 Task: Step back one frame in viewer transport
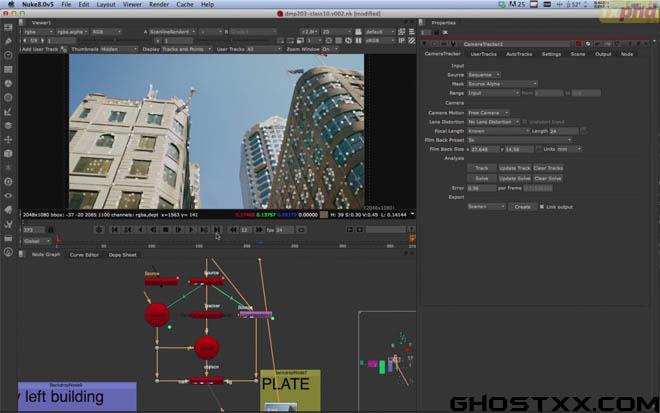click(x=153, y=229)
